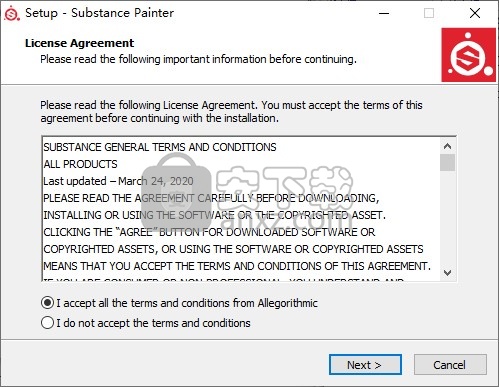Select "I do not accept the terms" option

[47, 323]
